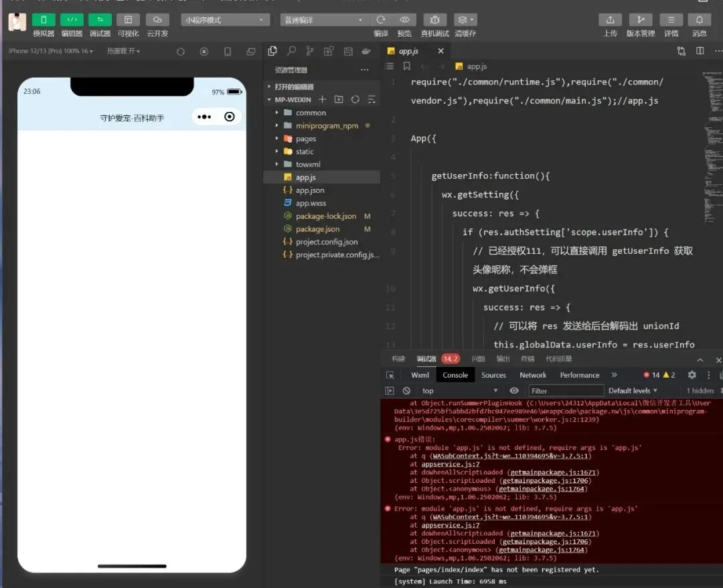Open the messages bell icon

pos(700,20)
